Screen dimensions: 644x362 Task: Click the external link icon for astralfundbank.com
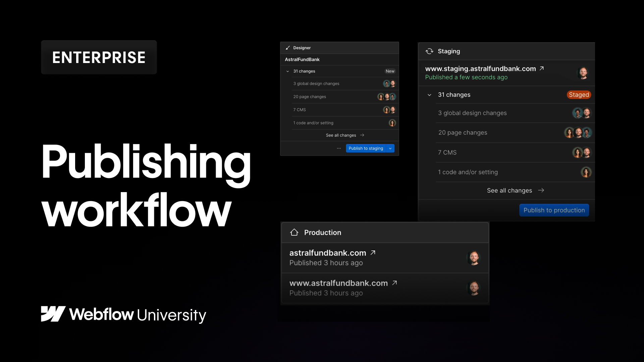(x=373, y=252)
